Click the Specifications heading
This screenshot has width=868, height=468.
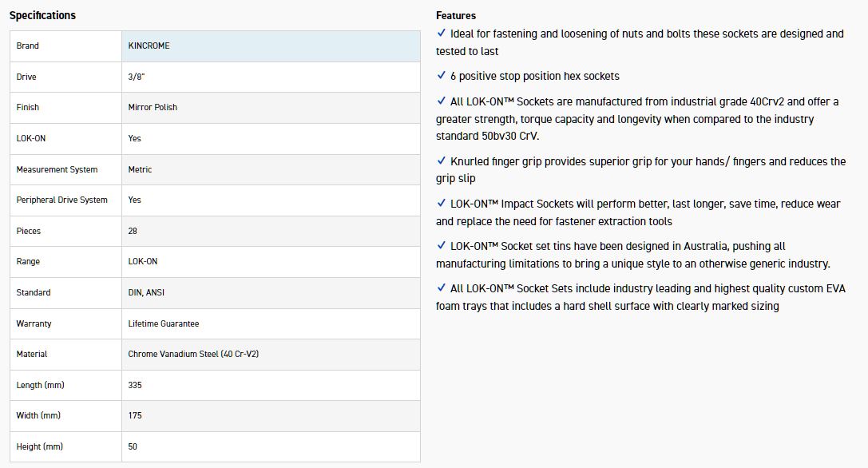coord(42,15)
